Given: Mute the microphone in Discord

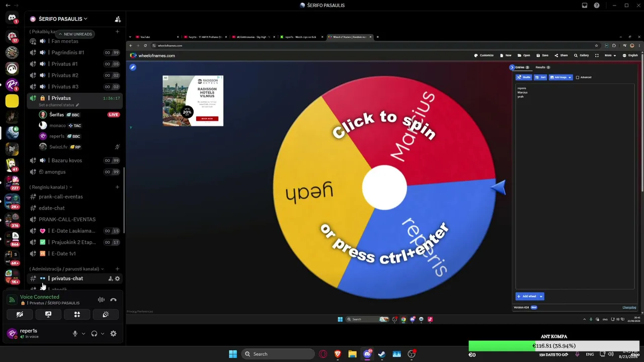Looking at the screenshot, I should tap(75, 333).
